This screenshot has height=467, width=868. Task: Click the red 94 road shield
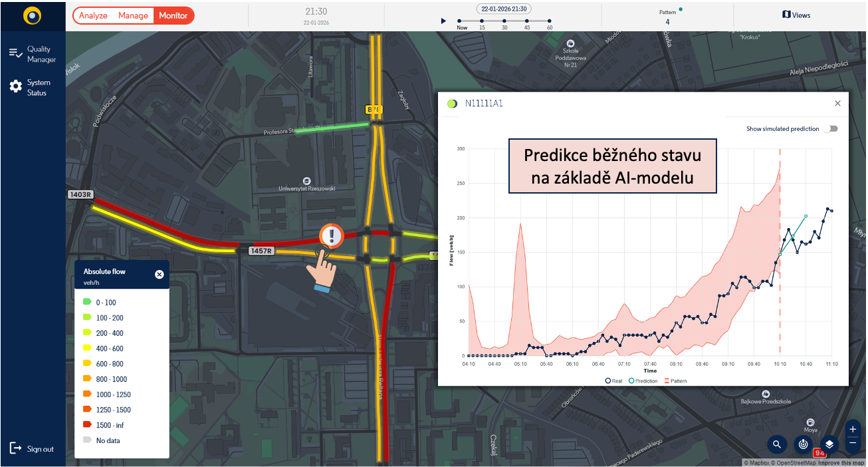click(819, 453)
